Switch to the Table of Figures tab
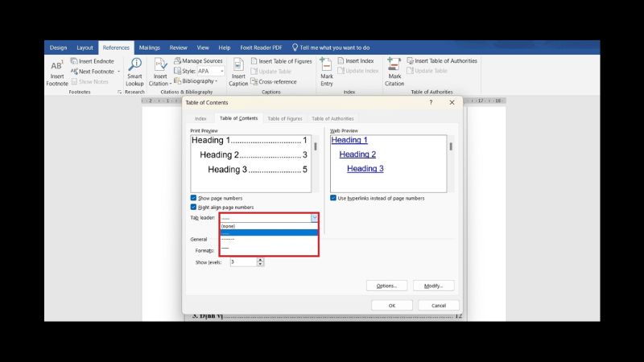Image resolution: width=644 pixels, height=362 pixels. [284, 118]
